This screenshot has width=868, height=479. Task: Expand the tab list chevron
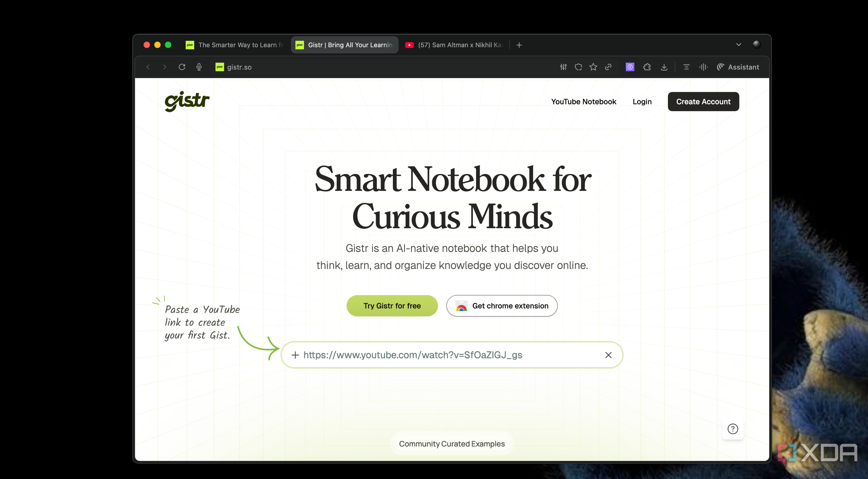pyautogui.click(x=739, y=45)
